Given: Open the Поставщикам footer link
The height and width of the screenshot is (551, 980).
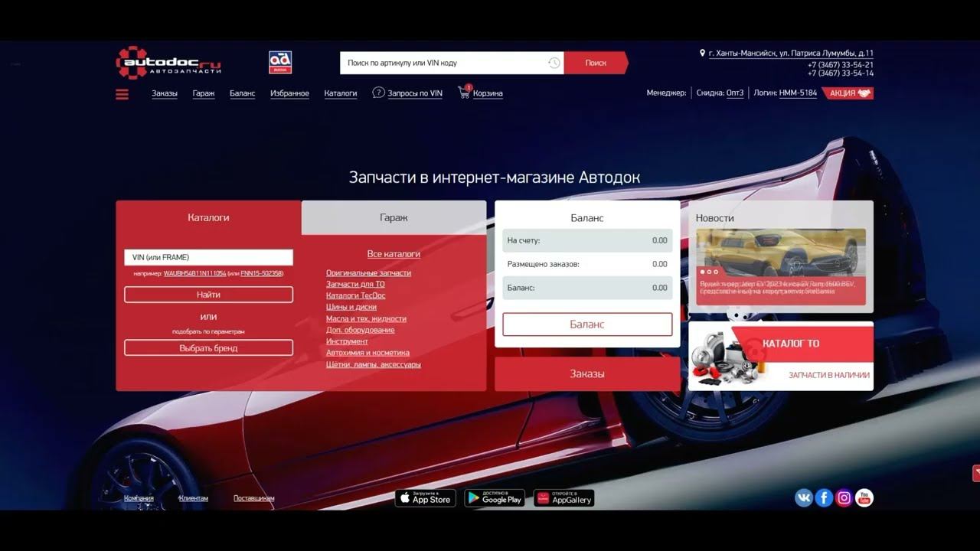Looking at the screenshot, I should click(254, 498).
